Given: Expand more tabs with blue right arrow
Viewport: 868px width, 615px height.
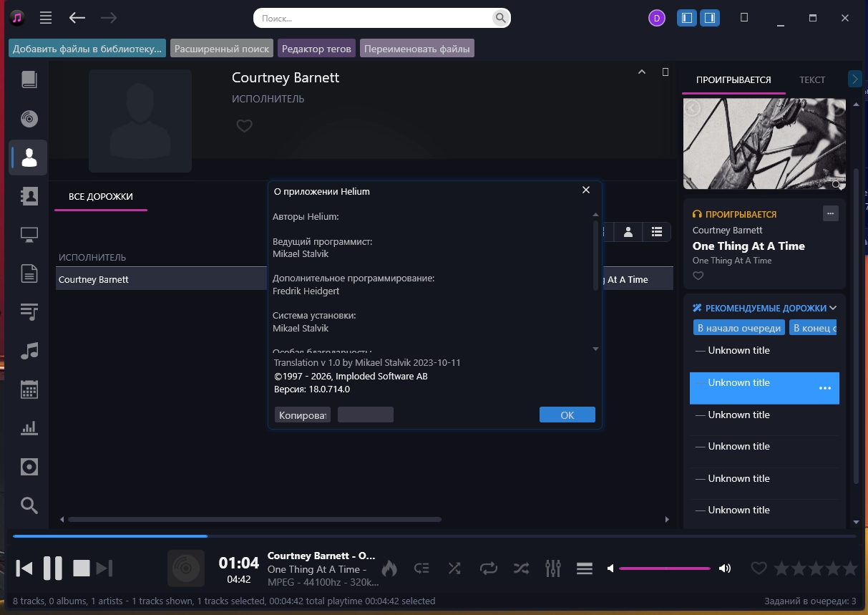Looking at the screenshot, I should tap(854, 79).
